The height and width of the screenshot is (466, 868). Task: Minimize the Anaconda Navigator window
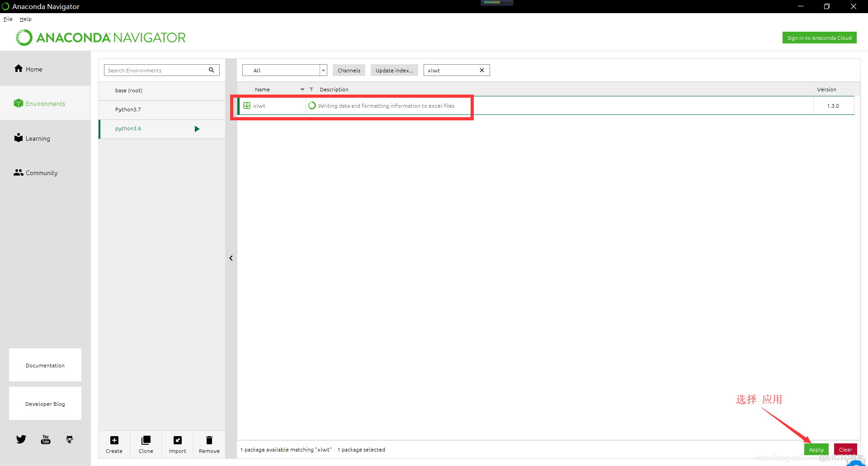(x=800, y=6)
